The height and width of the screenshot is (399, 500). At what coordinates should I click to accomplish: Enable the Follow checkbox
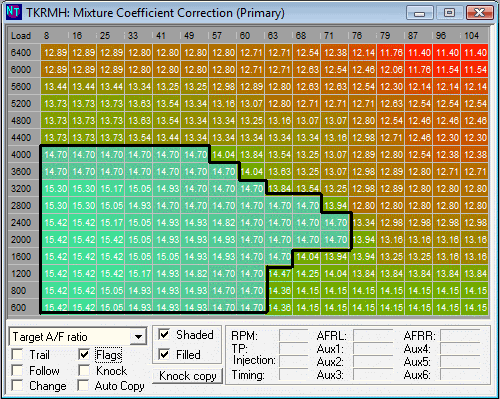[x=17, y=370]
